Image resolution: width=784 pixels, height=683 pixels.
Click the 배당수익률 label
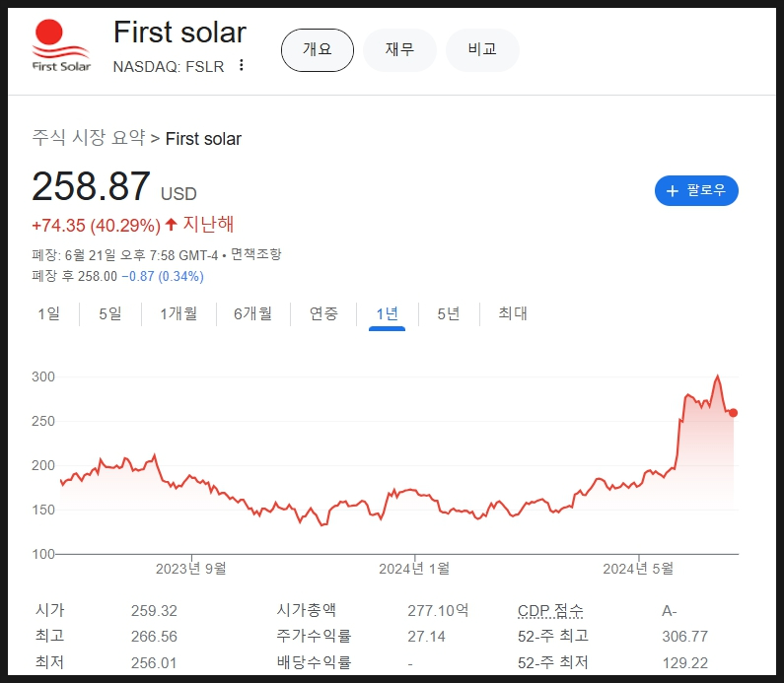point(314,662)
